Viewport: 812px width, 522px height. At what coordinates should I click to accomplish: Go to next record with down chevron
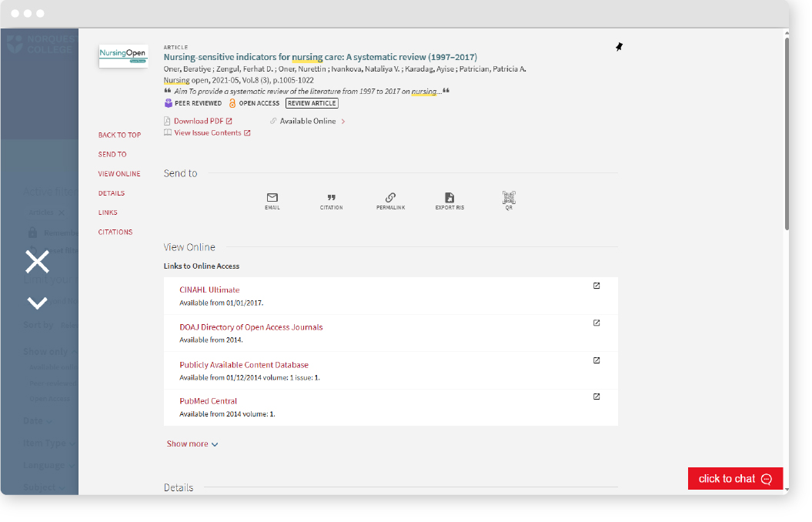coord(37,303)
